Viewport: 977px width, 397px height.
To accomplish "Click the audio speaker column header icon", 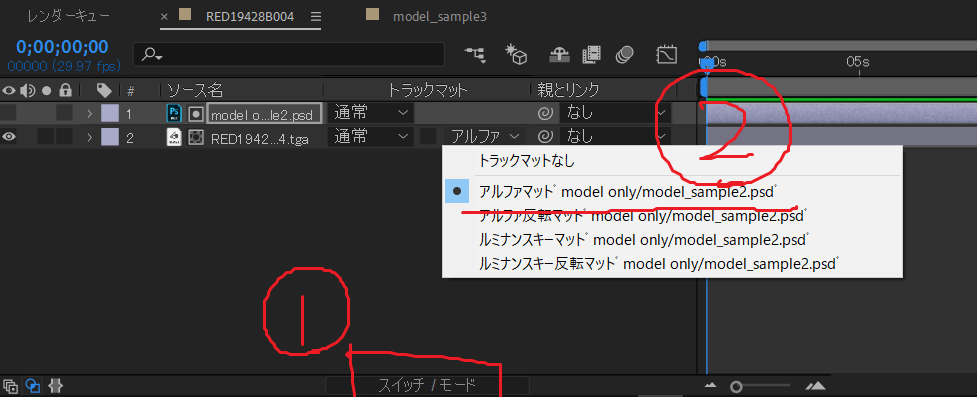I will [27, 91].
